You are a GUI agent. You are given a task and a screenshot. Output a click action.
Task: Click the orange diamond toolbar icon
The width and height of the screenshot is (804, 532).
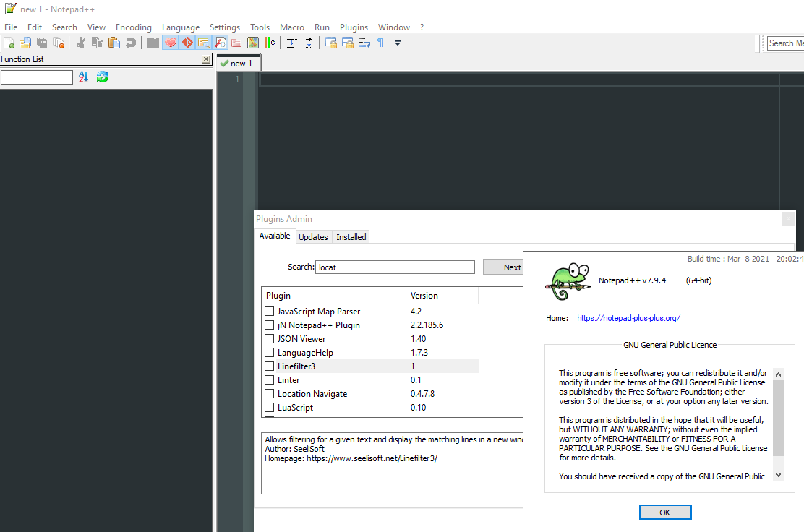(187, 43)
